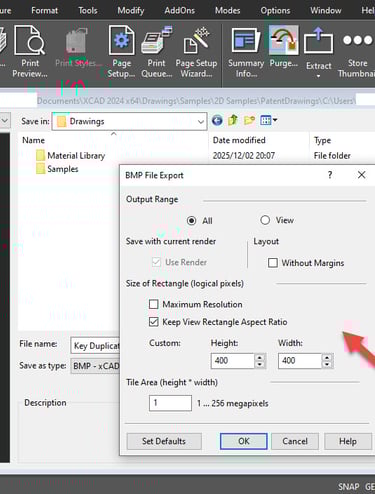This screenshot has height=494, width=375.
Task: Open the Options menu
Action: pyautogui.click(x=275, y=10)
